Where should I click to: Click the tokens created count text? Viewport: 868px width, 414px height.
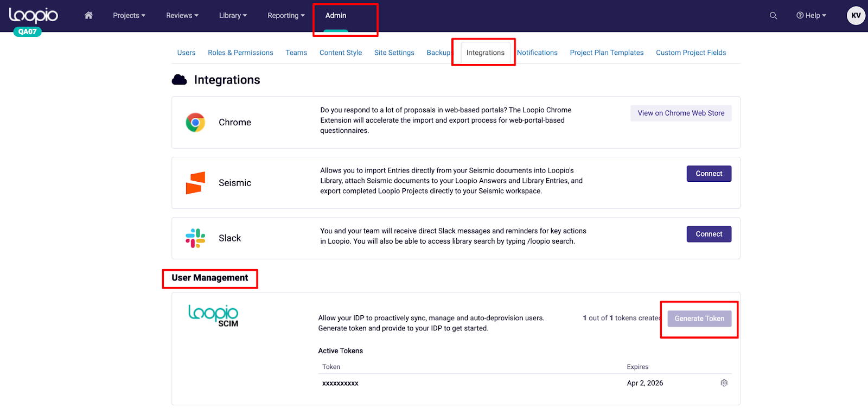pyautogui.click(x=623, y=318)
